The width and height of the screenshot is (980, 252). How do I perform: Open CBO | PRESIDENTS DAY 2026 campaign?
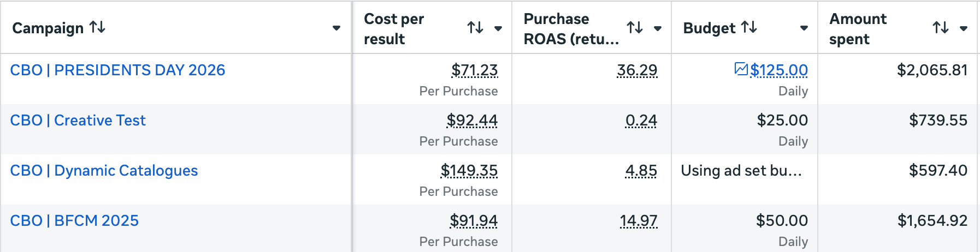[x=117, y=70]
